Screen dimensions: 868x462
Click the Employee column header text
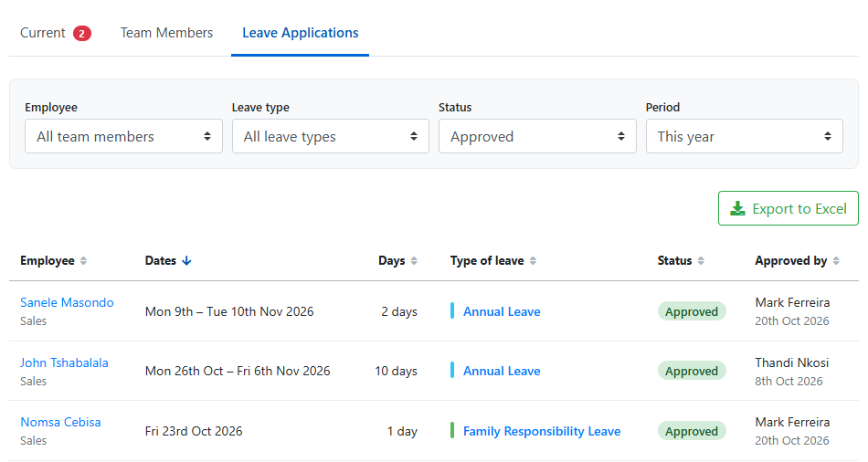47,260
